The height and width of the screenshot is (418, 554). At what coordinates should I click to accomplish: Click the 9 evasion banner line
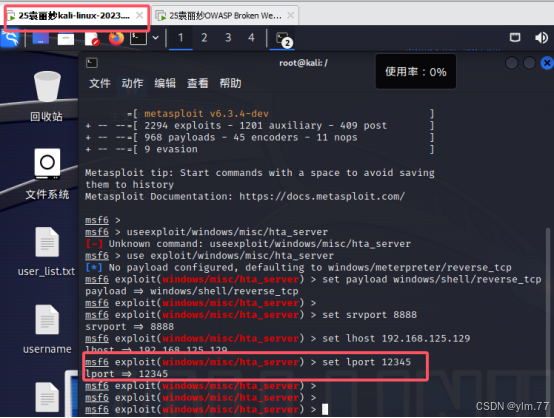point(260,149)
